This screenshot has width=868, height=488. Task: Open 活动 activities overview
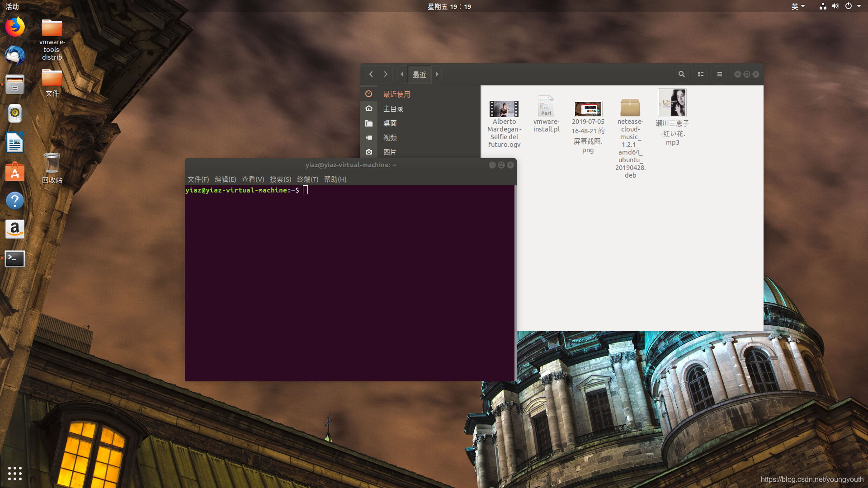point(12,6)
